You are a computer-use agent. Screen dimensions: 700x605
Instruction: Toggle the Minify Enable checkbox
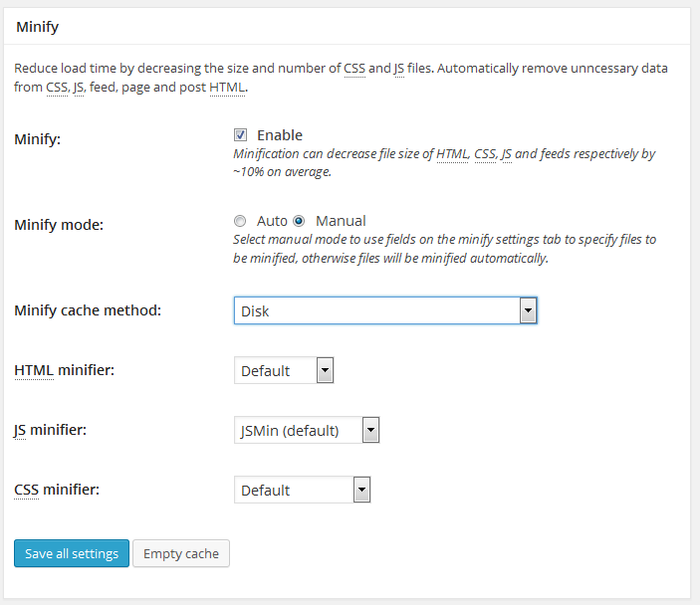click(240, 135)
